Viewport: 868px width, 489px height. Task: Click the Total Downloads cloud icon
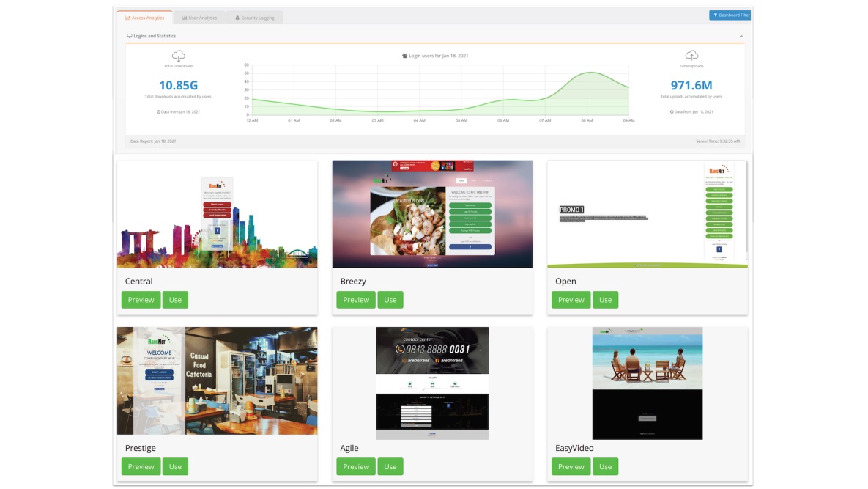point(178,56)
